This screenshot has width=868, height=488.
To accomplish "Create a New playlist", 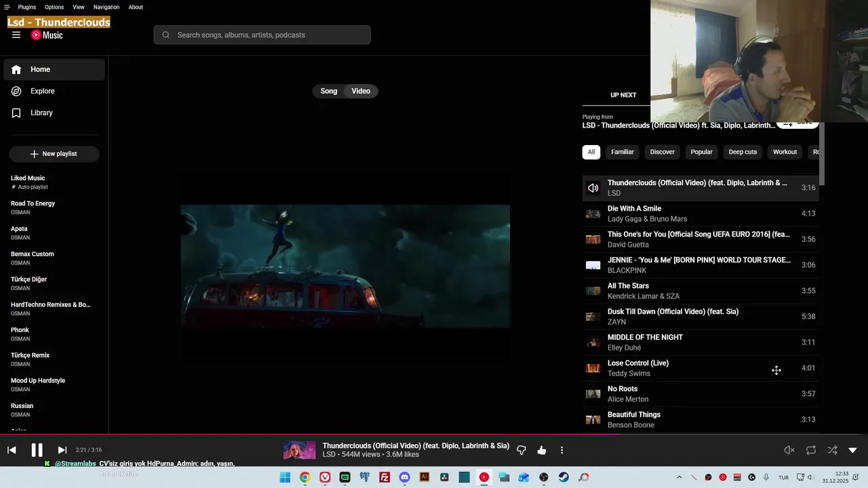I will point(54,154).
